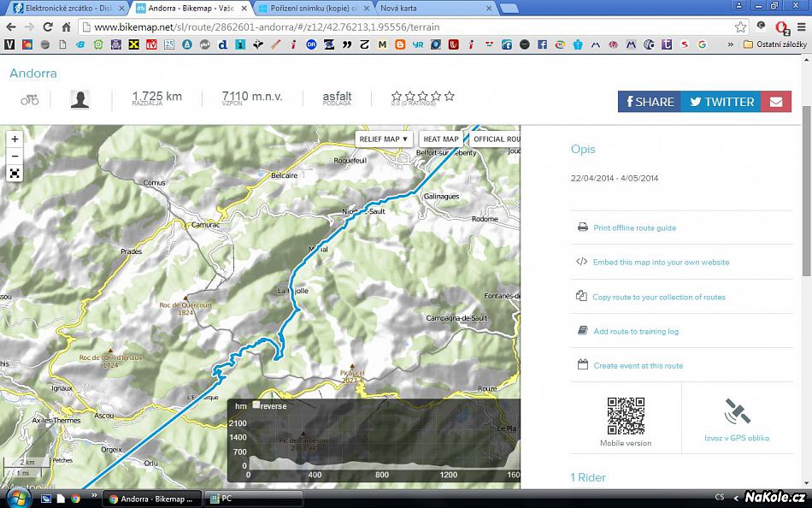Click the Andorra route title
Screen dimensions: 812x508
[x=33, y=73]
